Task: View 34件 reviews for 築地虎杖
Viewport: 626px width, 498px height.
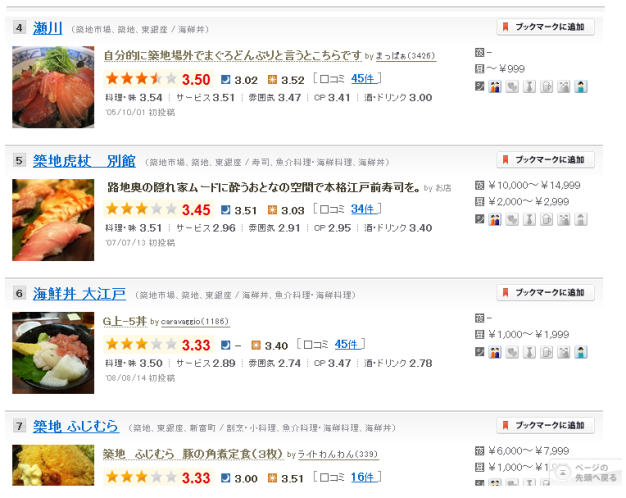Action: (363, 209)
